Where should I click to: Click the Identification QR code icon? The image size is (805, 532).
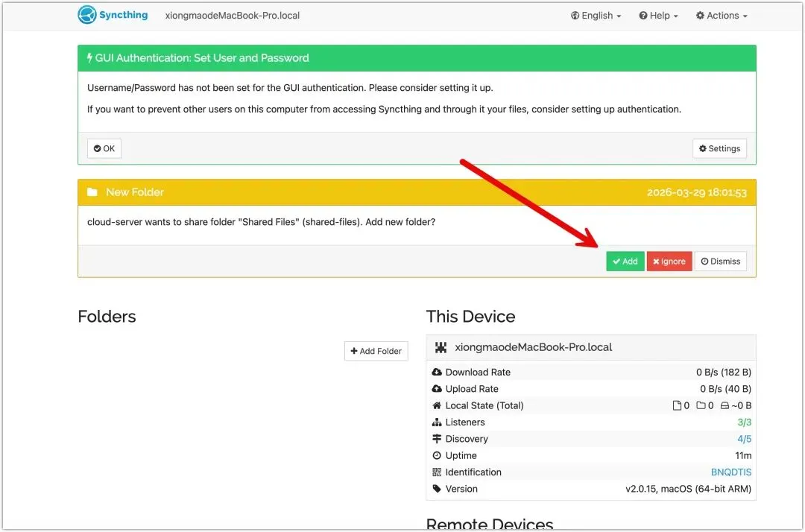click(x=437, y=472)
